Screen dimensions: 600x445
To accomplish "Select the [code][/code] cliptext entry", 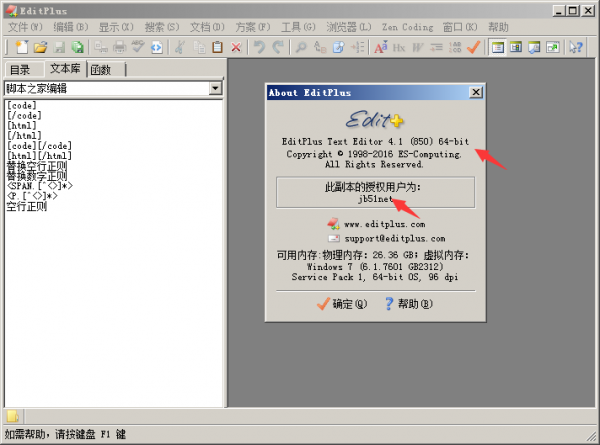I will (x=39, y=146).
